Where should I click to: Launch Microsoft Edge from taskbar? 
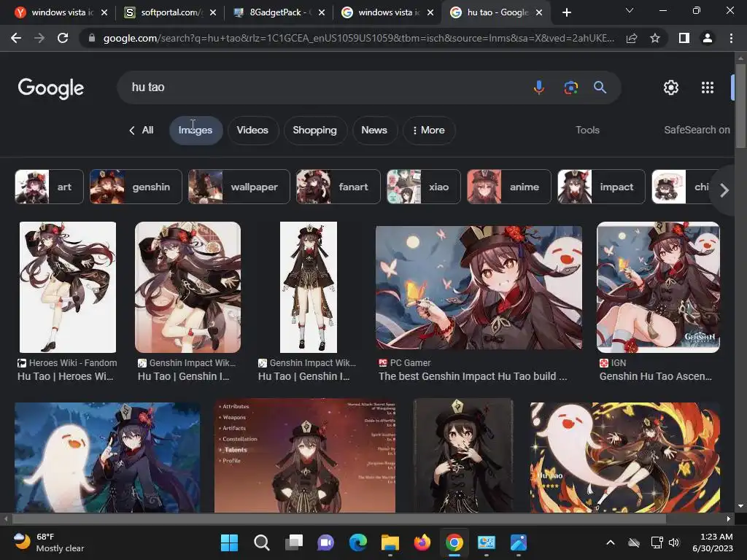(x=357, y=542)
